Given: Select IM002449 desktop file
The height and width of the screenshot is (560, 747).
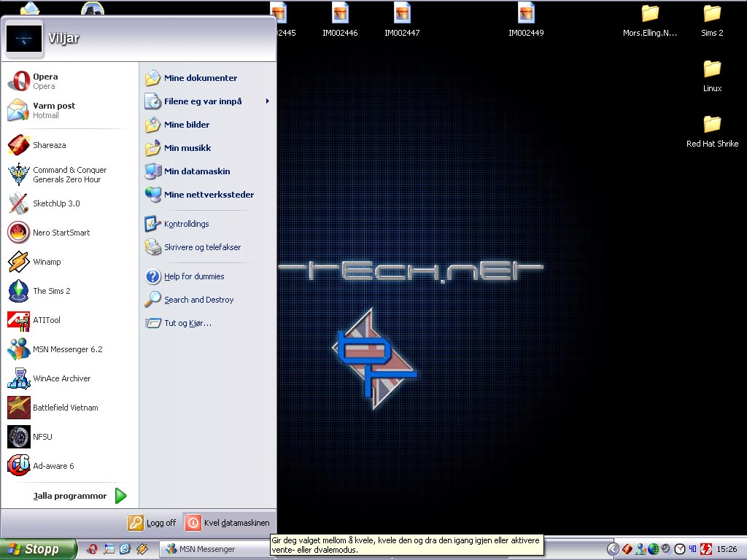Looking at the screenshot, I should [x=526, y=20].
